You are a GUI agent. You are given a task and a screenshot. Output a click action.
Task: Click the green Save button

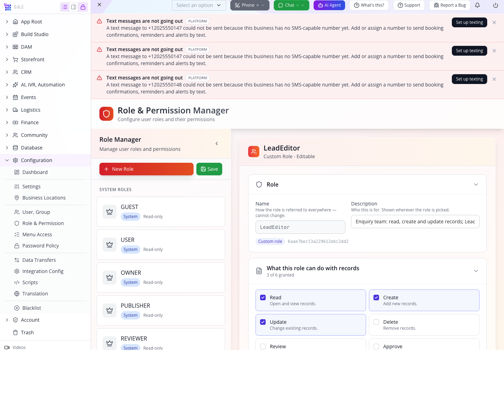coord(209,169)
